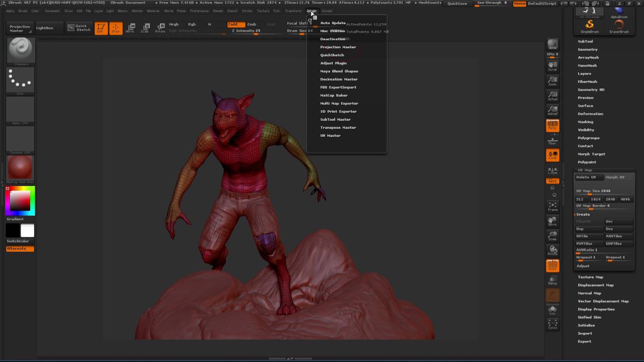Expand Transpose Master plugin section

[x=338, y=128]
